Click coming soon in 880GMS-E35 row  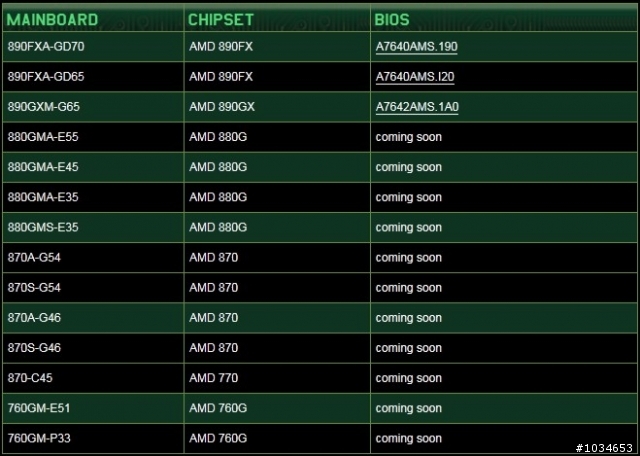coord(409,228)
